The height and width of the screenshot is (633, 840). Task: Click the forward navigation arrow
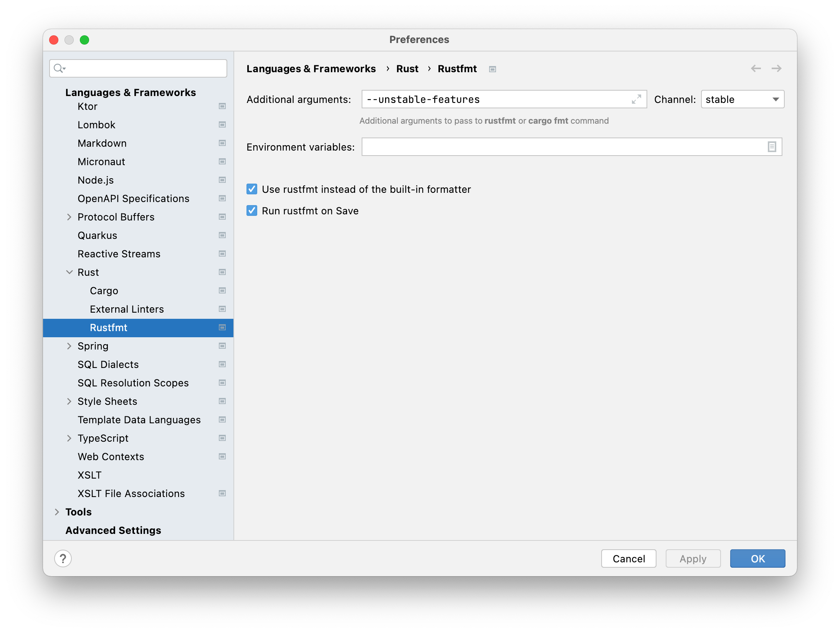coord(776,68)
